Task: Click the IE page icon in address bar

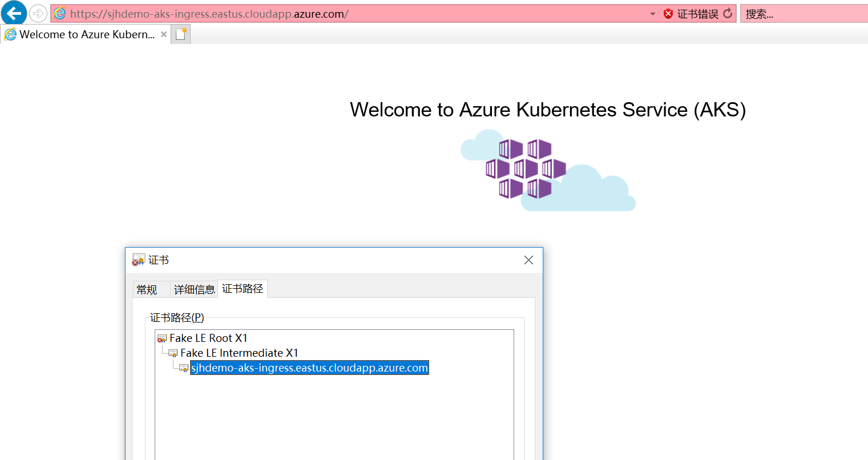Action: click(x=60, y=14)
